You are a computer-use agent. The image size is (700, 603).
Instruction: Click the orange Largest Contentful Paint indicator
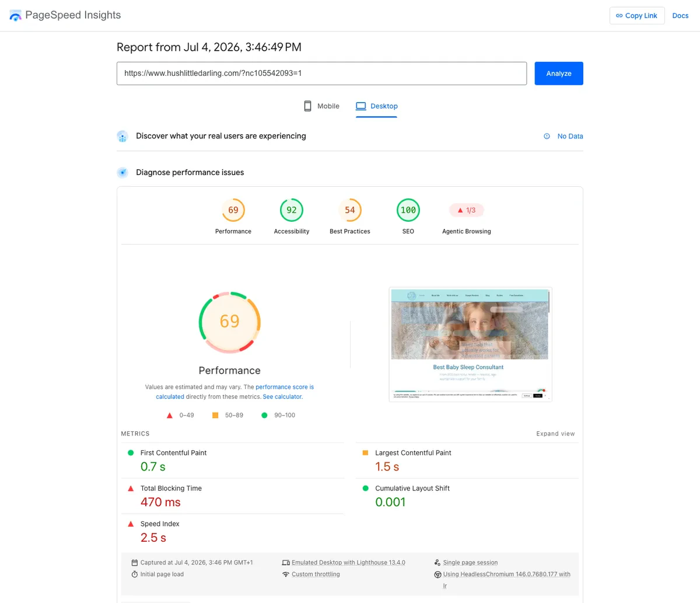(366, 453)
